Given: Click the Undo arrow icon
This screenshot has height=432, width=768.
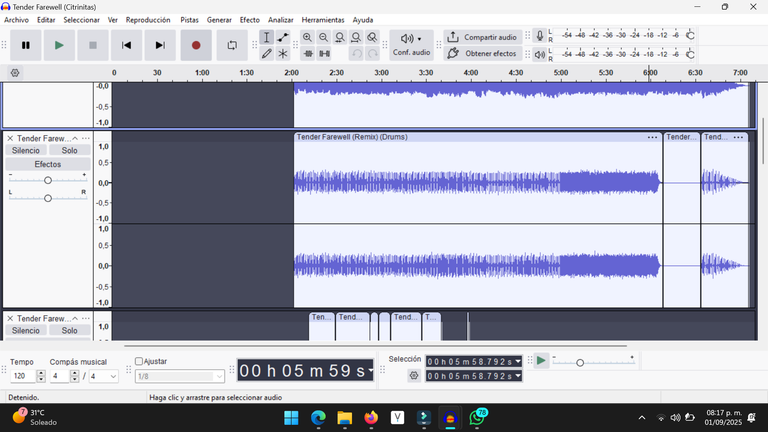Looking at the screenshot, I should click(357, 53).
